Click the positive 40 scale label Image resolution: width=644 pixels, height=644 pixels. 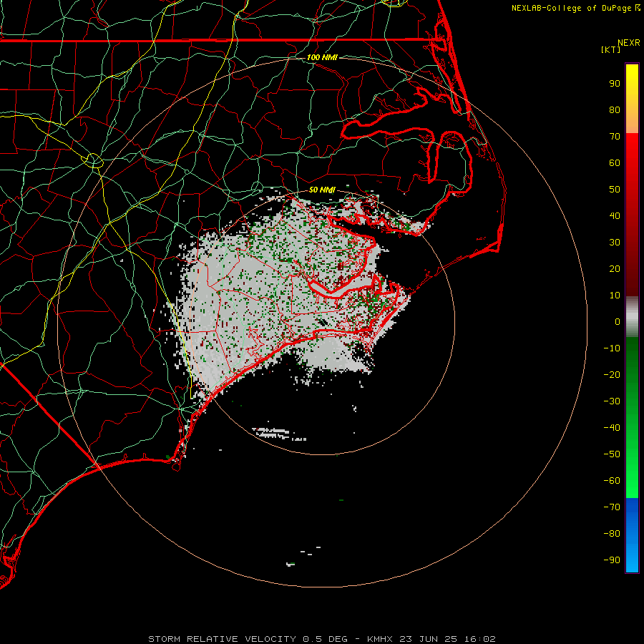coord(615,216)
